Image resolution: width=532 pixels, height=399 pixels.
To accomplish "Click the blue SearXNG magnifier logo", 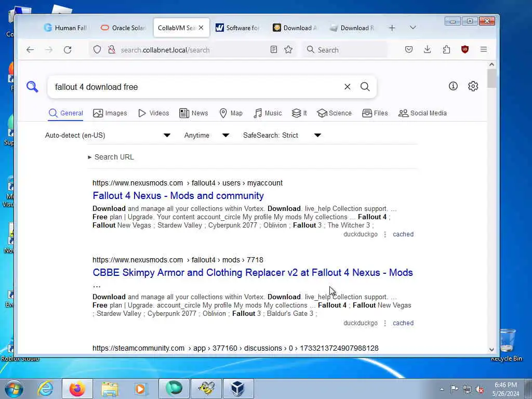I will 32,87.
